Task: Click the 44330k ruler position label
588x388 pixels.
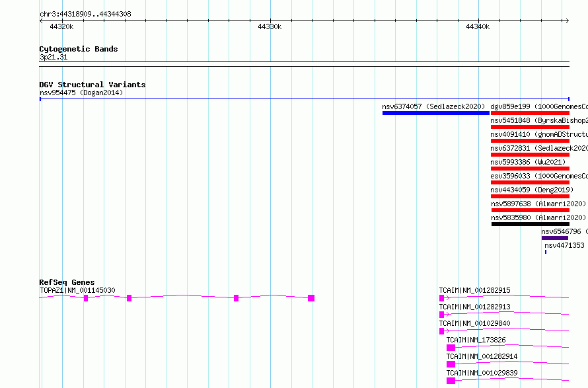Action: [270, 26]
